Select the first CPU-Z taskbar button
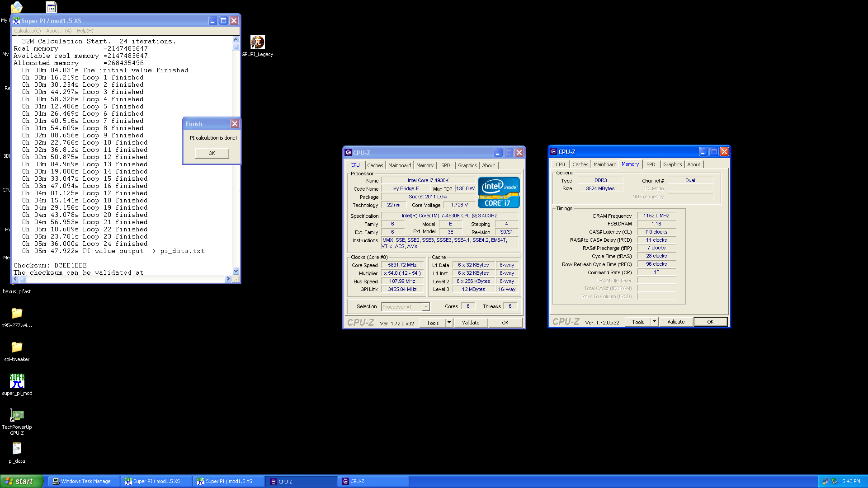The height and width of the screenshot is (488, 868). pyautogui.click(x=302, y=481)
